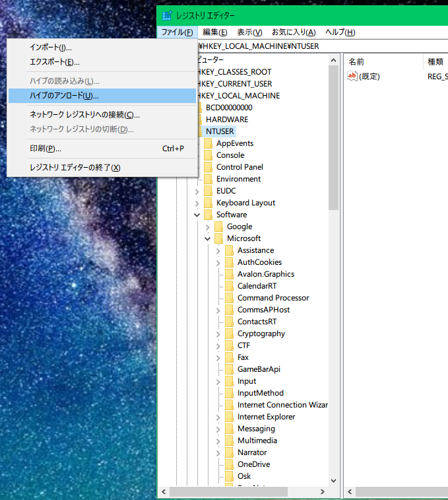
Task: Collapse the Microsoft key
Action: [207, 239]
